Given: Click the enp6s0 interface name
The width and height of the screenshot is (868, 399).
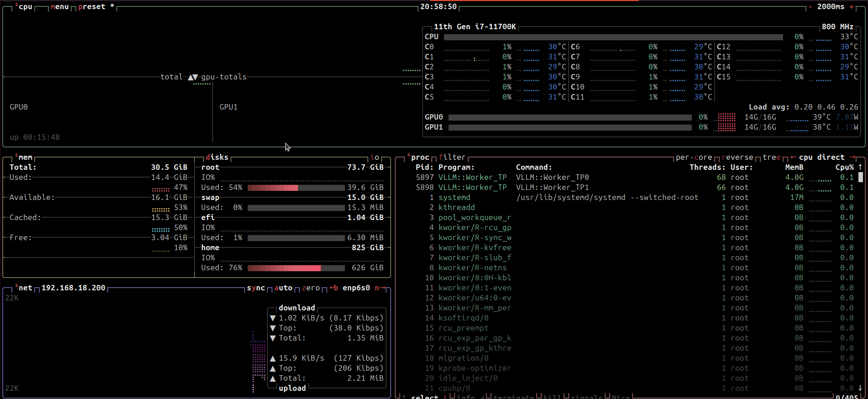Looking at the screenshot, I should (356, 288).
